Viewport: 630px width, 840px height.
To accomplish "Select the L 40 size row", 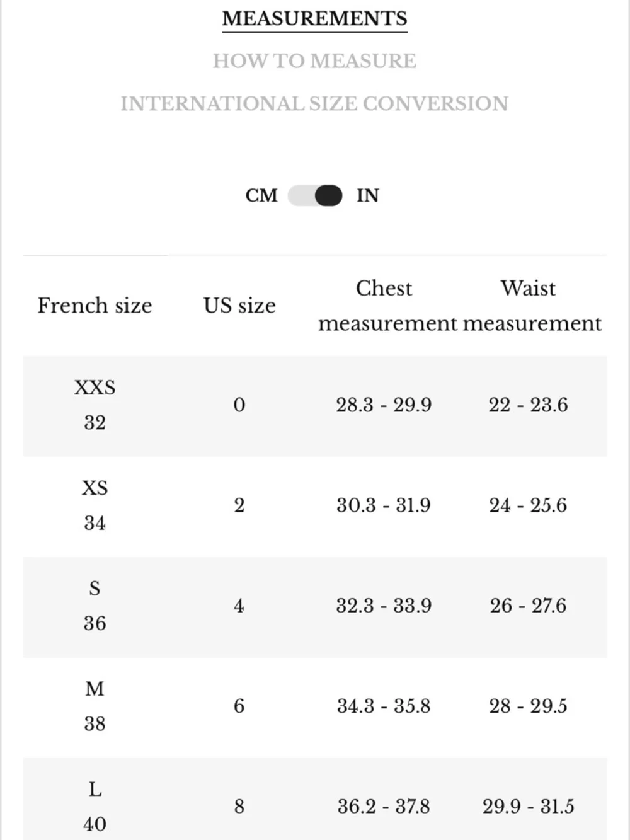I will [x=315, y=799].
